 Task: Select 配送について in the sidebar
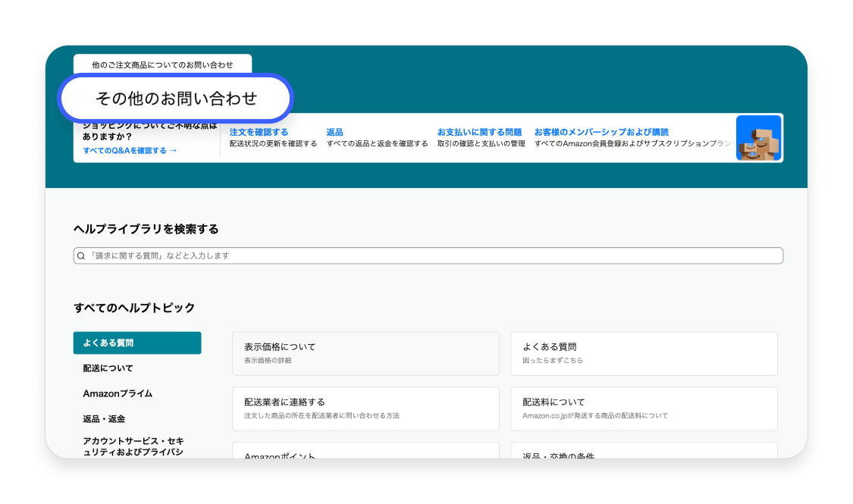click(x=108, y=368)
